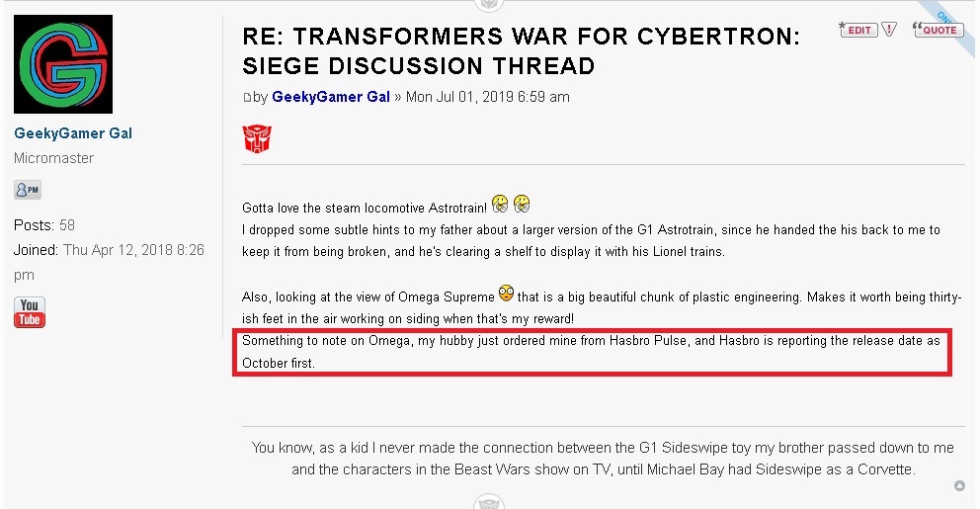Send a private message via PM icon
The width and height of the screenshot is (980, 509).
click(x=28, y=190)
